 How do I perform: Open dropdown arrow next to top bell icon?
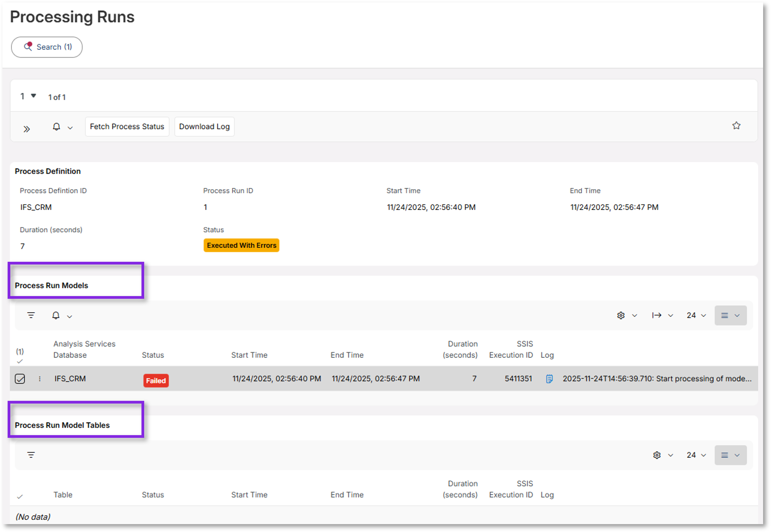pos(70,128)
